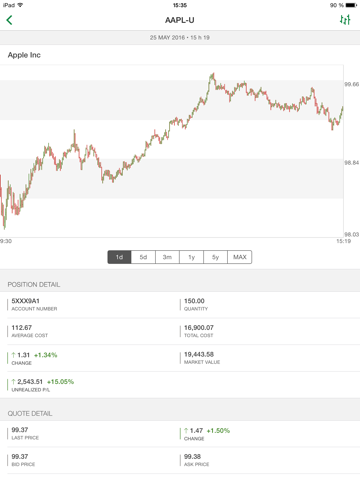This screenshot has width=360, height=480.
Task: Tap the Wi-Fi status icon
Action: pyautogui.click(x=20, y=5)
